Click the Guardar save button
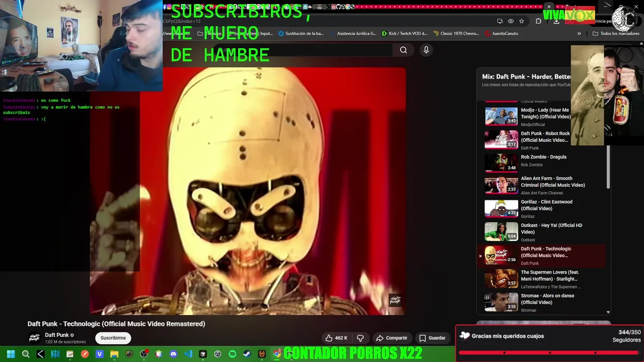 click(x=432, y=338)
